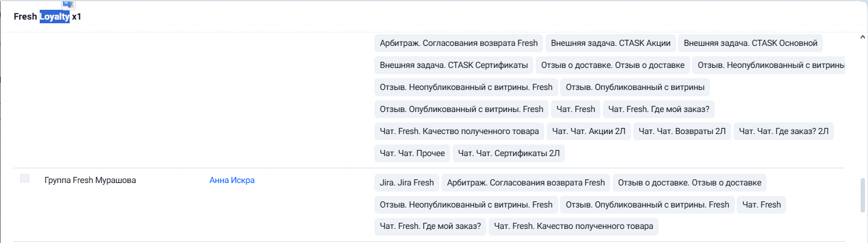This screenshot has width=868, height=243.
Task: Click the highlighted Loyalty word in the title
Action: 55,17
